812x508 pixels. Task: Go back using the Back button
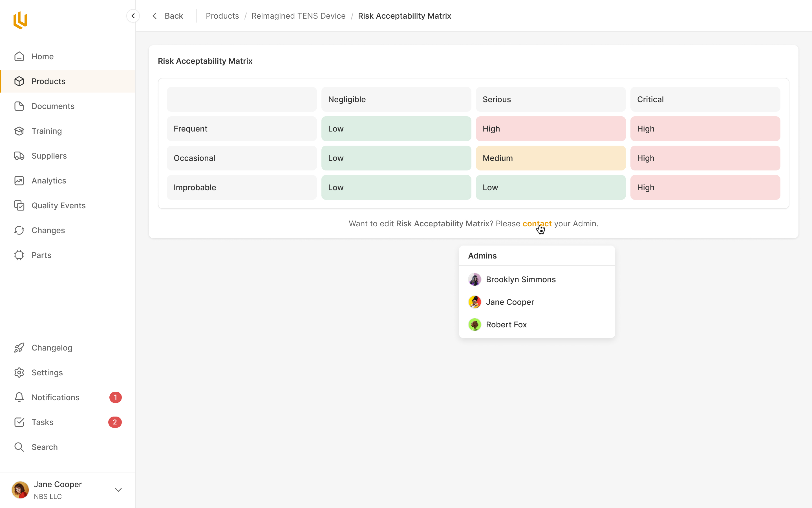click(x=167, y=16)
